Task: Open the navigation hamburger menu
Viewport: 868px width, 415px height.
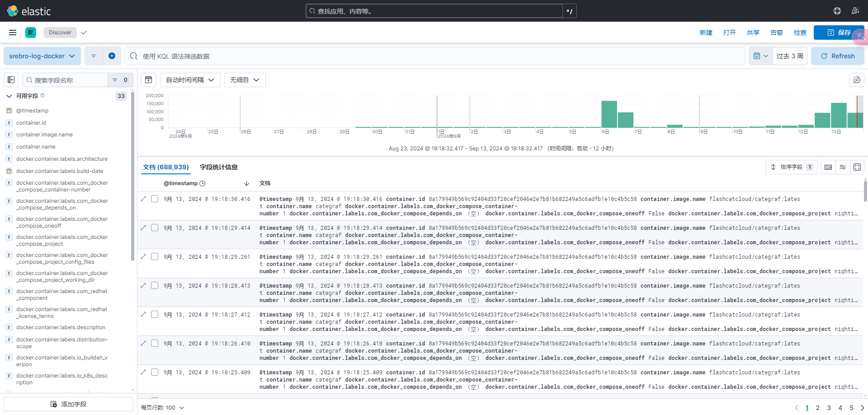Action: pyautogui.click(x=12, y=32)
